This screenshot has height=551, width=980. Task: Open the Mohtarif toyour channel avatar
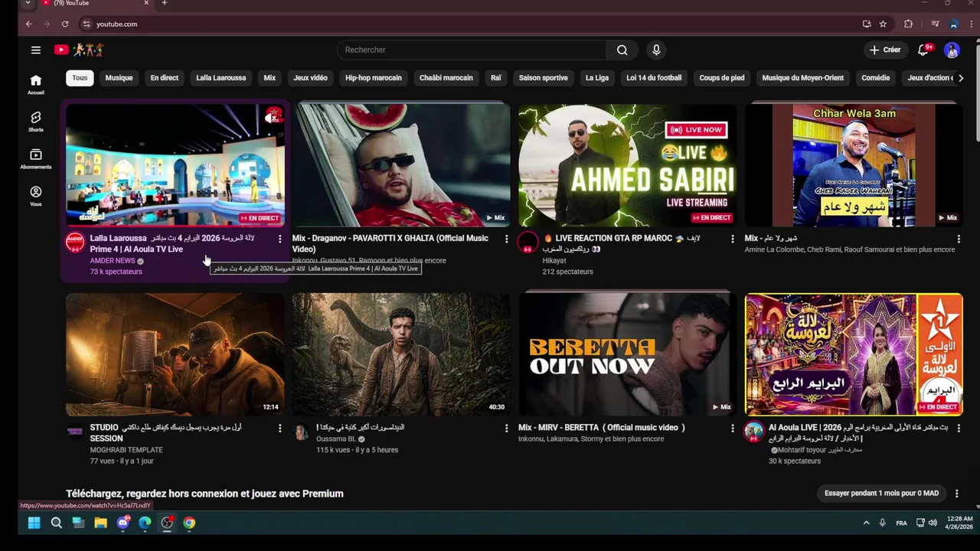[x=754, y=432]
